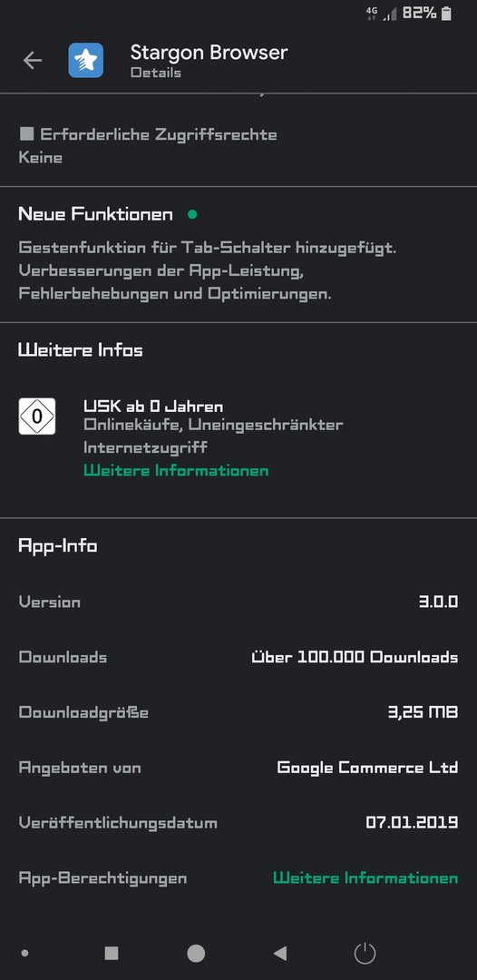
Task: Tap the Veröffentlichungsdatum 07.01.2019 value
Action: 412,822
